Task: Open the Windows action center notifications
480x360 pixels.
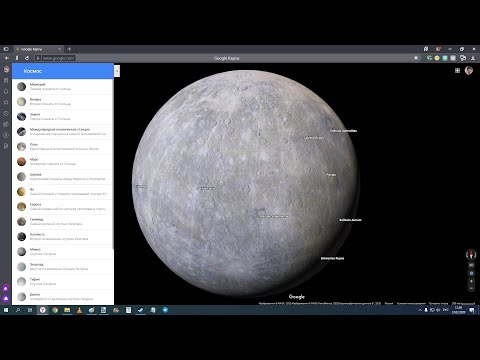Action: click(472, 310)
